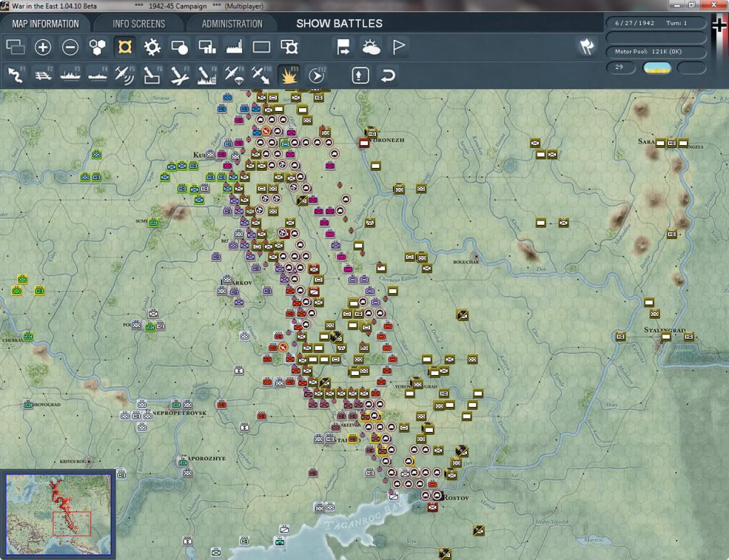Toggle the factory overlay icon
The height and width of the screenshot is (560, 729).
234,47
